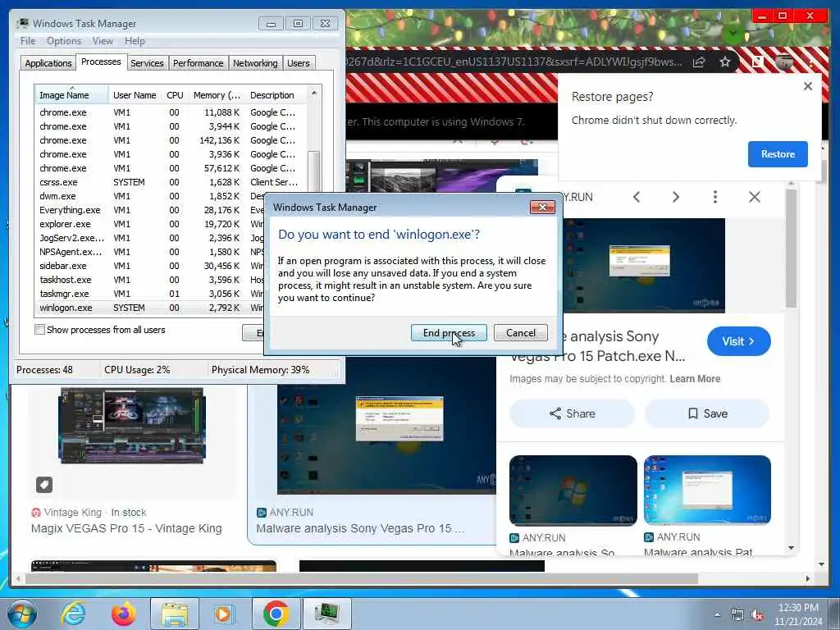Go to previous image in preview panel
This screenshot has width=840, height=630.
[637, 197]
